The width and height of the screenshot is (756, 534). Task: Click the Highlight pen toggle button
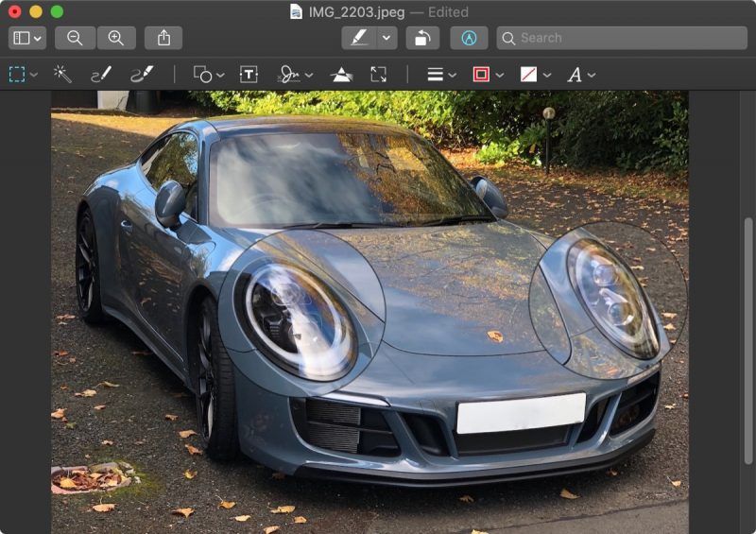(359, 38)
